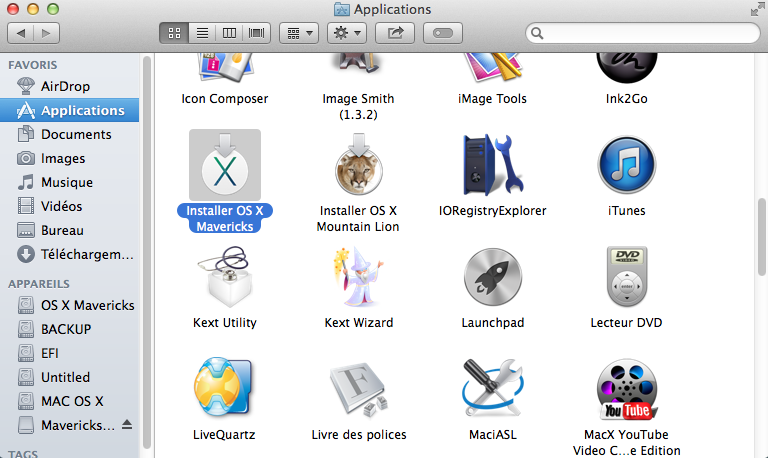The height and width of the screenshot is (458, 768).
Task: Select the Livre des polices icon
Action: point(359,389)
